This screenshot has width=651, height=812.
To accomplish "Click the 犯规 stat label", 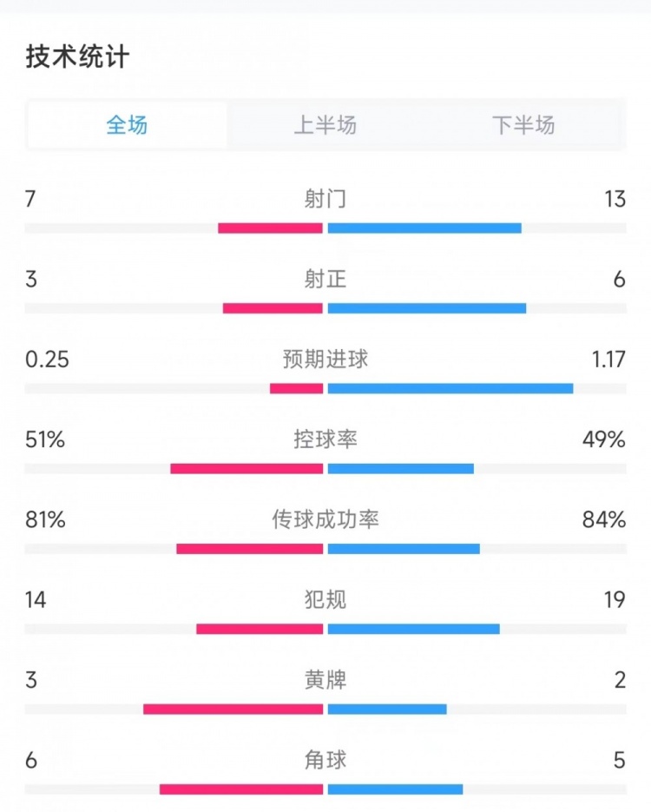I will (x=325, y=600).
